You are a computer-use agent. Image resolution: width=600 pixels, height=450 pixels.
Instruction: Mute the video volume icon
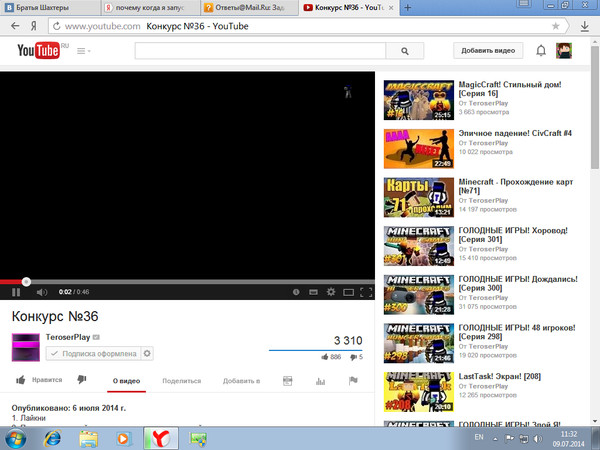pyautogui.click(x=42, y=292)
